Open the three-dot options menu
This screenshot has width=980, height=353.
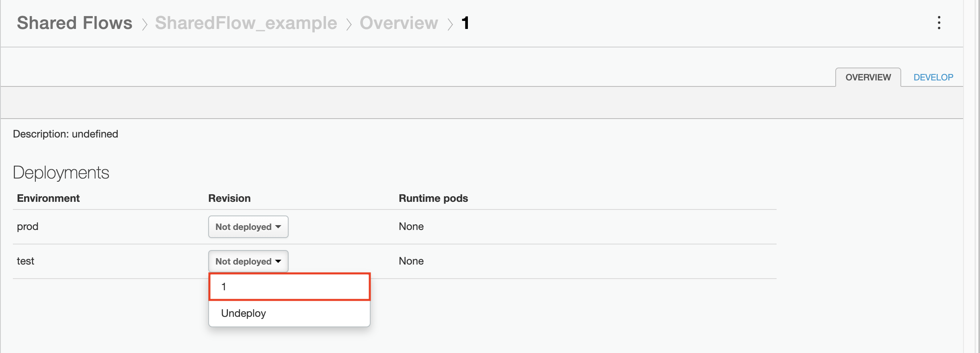939,23
